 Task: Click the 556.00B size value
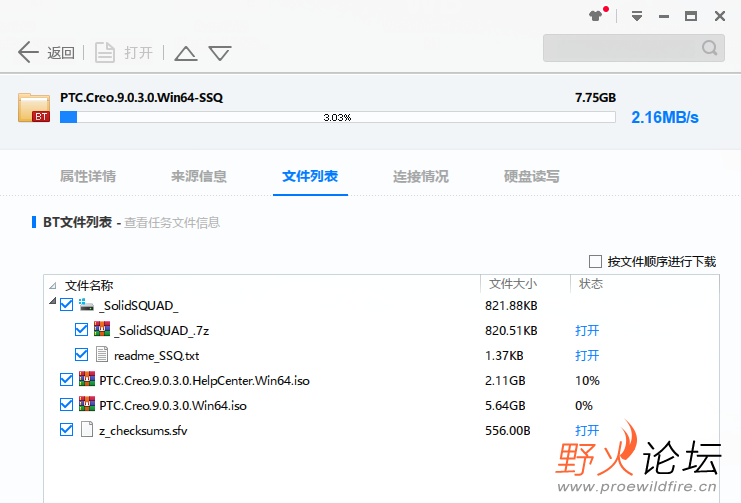coord(508,431)
